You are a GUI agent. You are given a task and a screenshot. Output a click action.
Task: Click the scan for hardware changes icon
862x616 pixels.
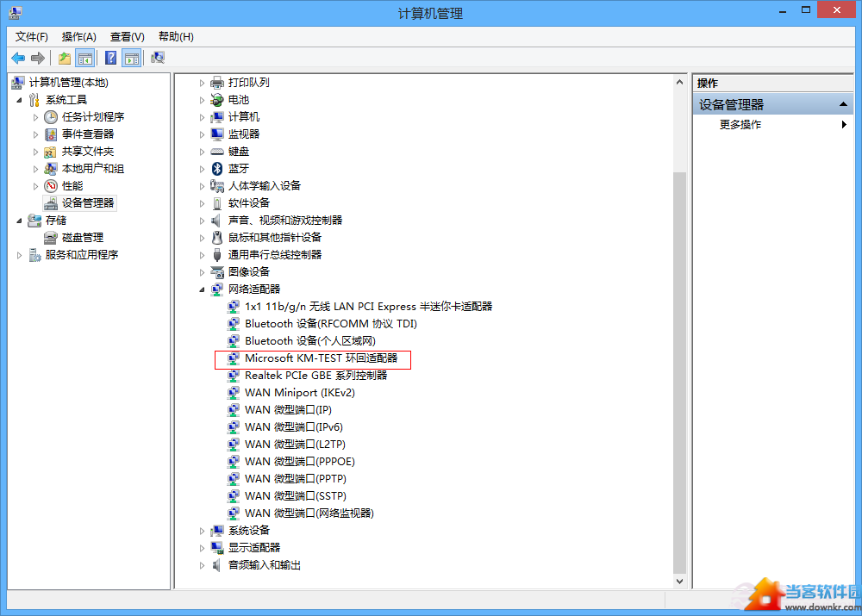(x=158, y=58)
